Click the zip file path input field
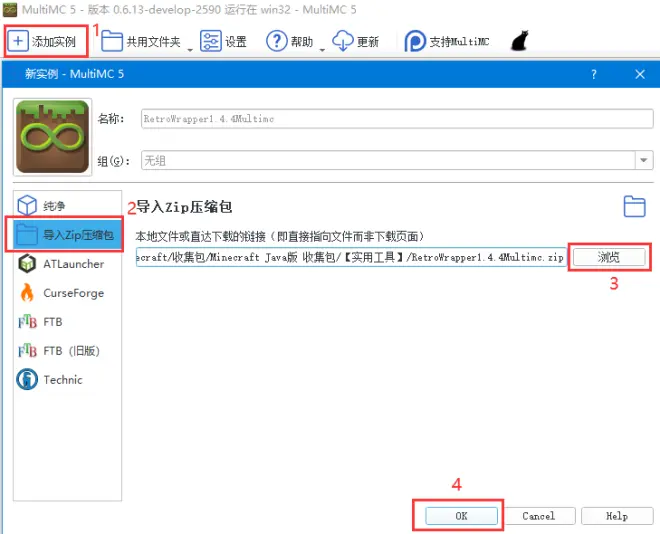 coord(351,257)
